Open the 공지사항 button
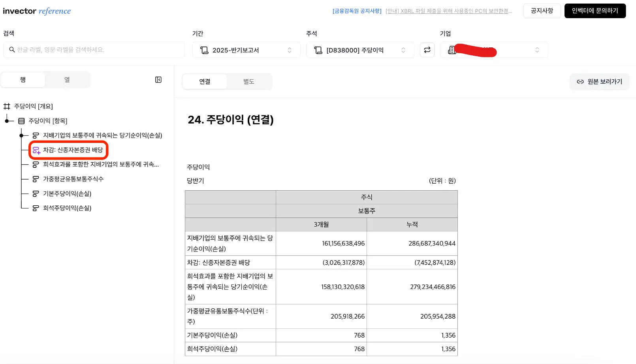Viewport: 636px width, 364px height. click(x=542, y=11)
